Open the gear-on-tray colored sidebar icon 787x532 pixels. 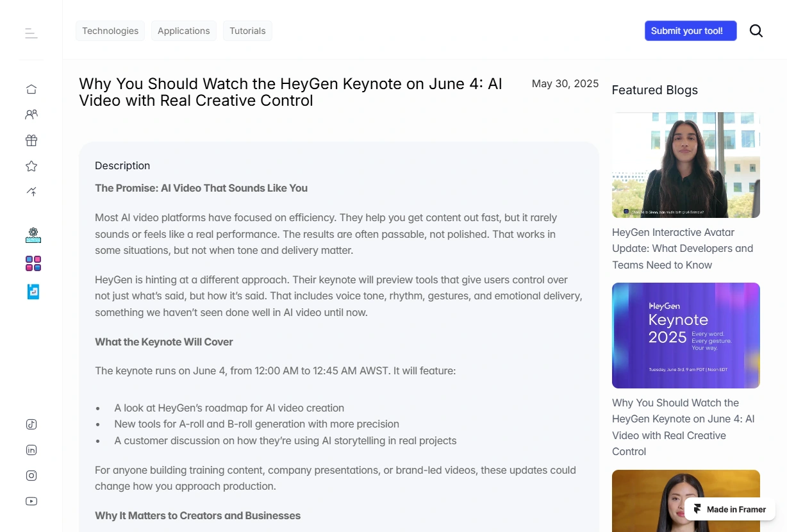pyautogui.click(x=33, y=235)
